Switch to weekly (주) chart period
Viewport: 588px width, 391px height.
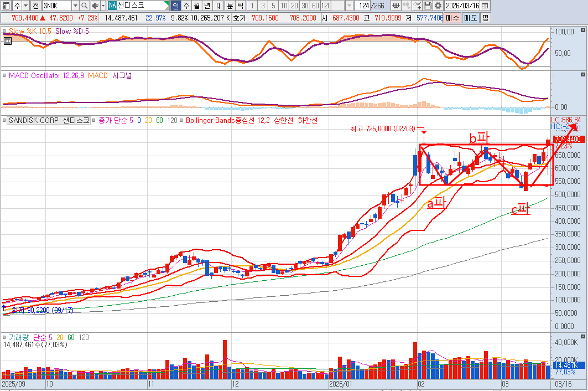[186, 6]
